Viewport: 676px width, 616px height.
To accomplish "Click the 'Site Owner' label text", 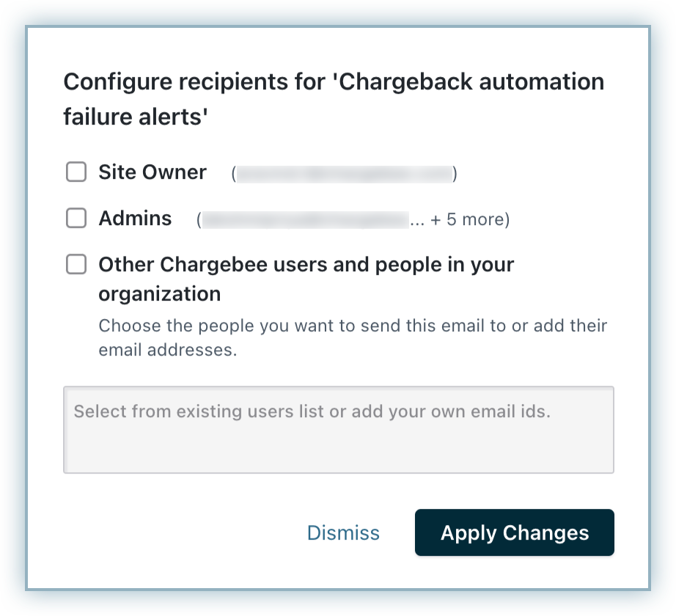I will 153,172.
